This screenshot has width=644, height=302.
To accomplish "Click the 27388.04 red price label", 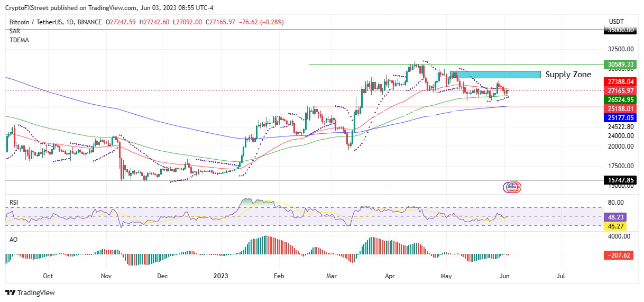I will coord(620,82).
